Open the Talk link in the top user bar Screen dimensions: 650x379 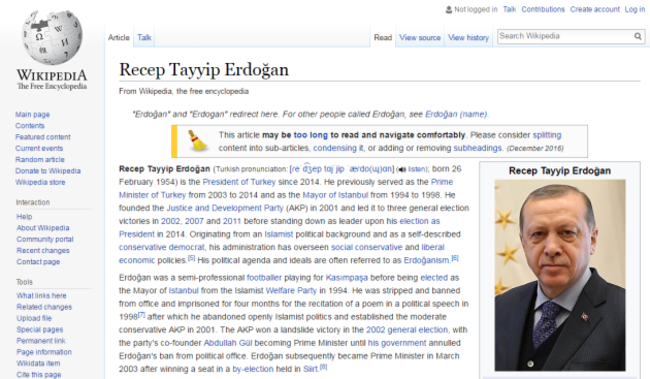[x=509, y=9]
